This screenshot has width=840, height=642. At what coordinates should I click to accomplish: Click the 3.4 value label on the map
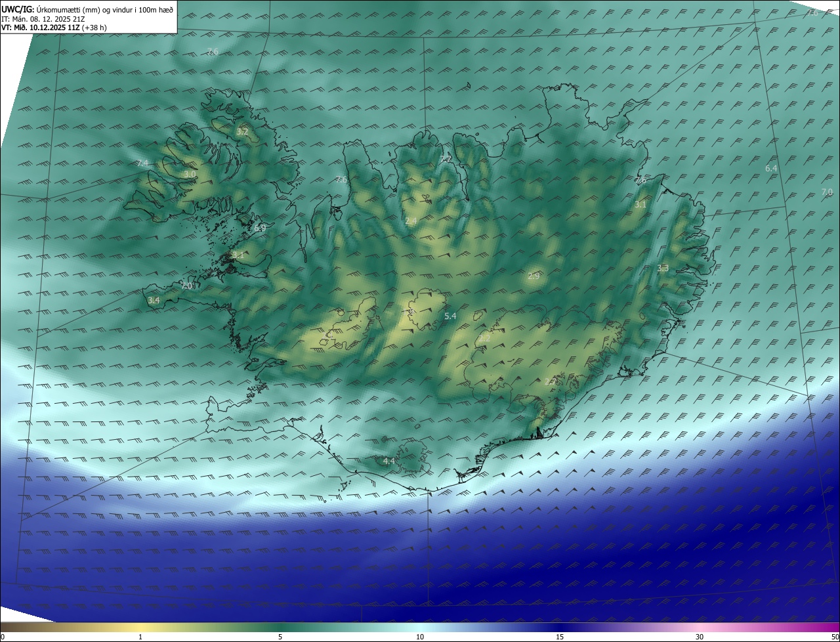(154, 301)
